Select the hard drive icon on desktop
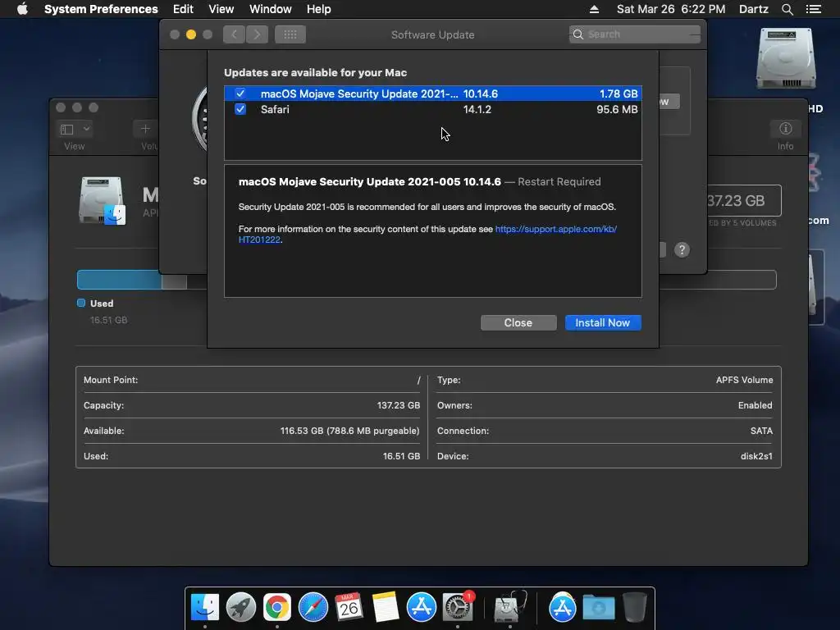Screen dimensions: 840x630 (785, 59)
